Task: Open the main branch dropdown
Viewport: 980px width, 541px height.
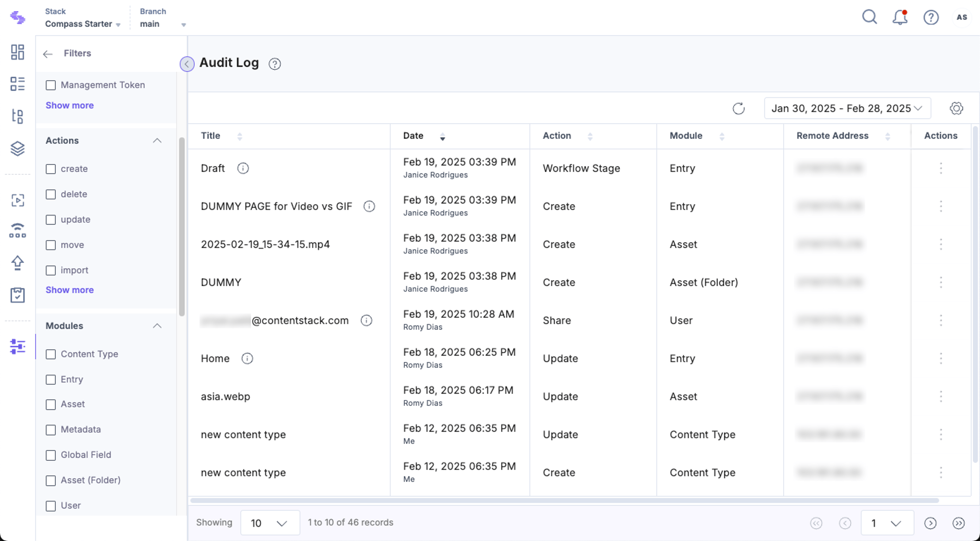Action: (x=163, y=24)
